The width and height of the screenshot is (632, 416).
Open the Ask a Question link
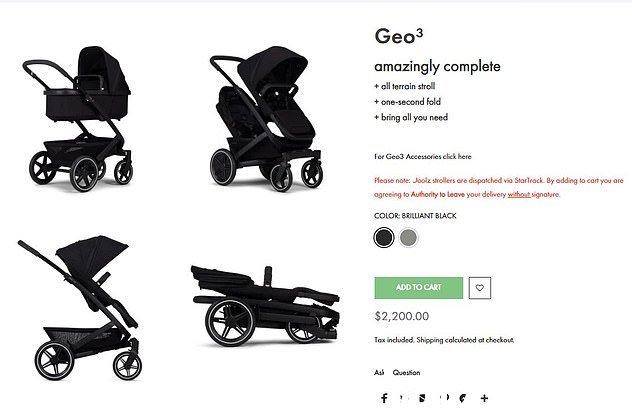coord(397,372)
